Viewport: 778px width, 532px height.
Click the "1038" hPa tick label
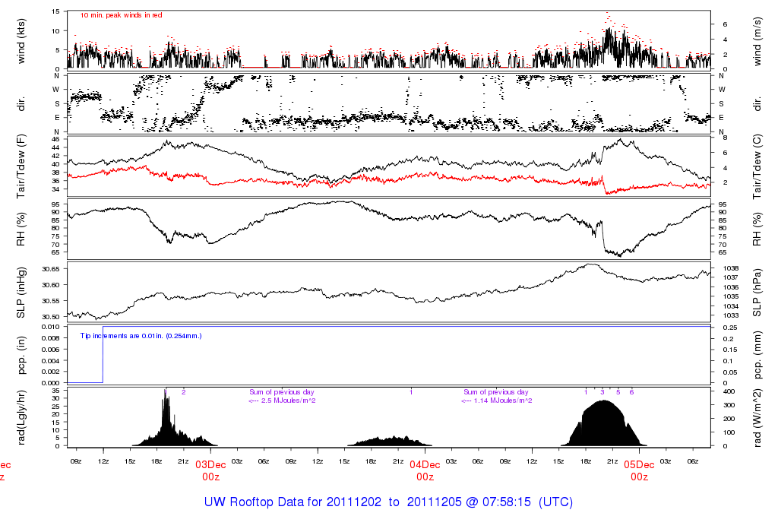pyautogui.click(x=731, y=268)
